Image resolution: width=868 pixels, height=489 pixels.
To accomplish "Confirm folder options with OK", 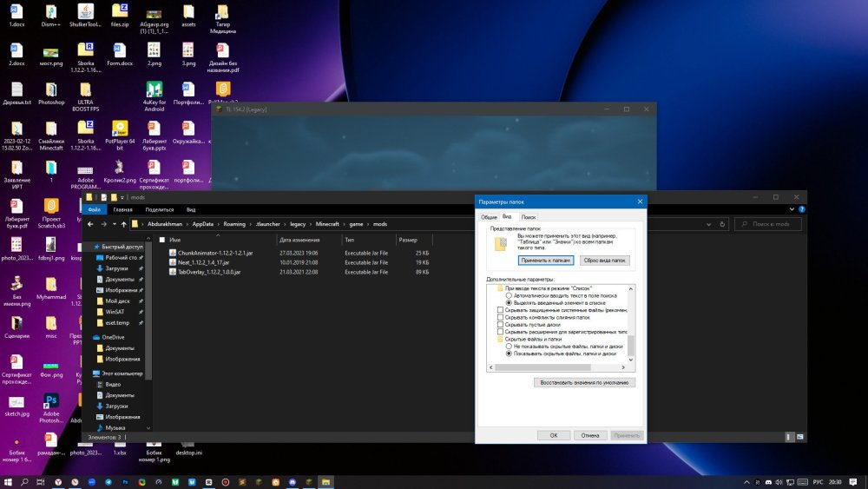I will (554, 435).
